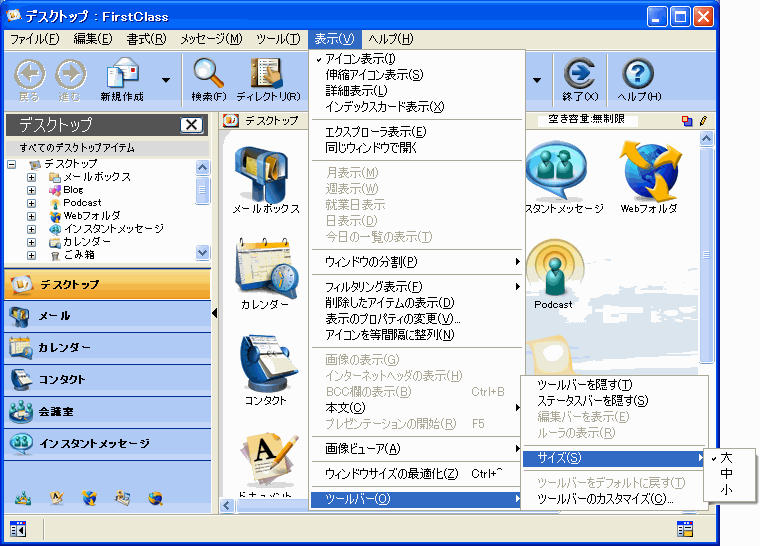760x546 pixels.
Task: Select 中 (medium) toolbar size option
Action: [x=726, y=474]
